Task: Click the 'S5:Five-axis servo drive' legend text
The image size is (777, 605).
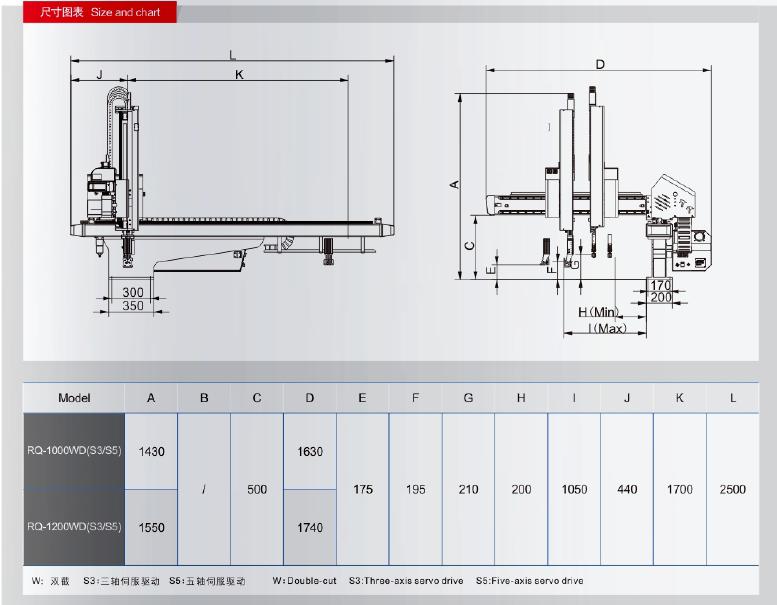Action: tap(529, 581)
